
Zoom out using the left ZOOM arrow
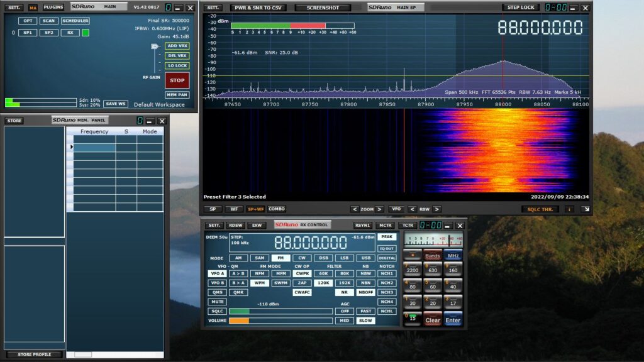[355, 209]
